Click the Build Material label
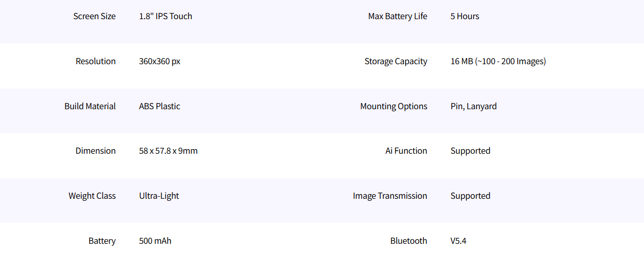This screenshot has height=265, width=644. pyautogui.click(x=90, y=106)
